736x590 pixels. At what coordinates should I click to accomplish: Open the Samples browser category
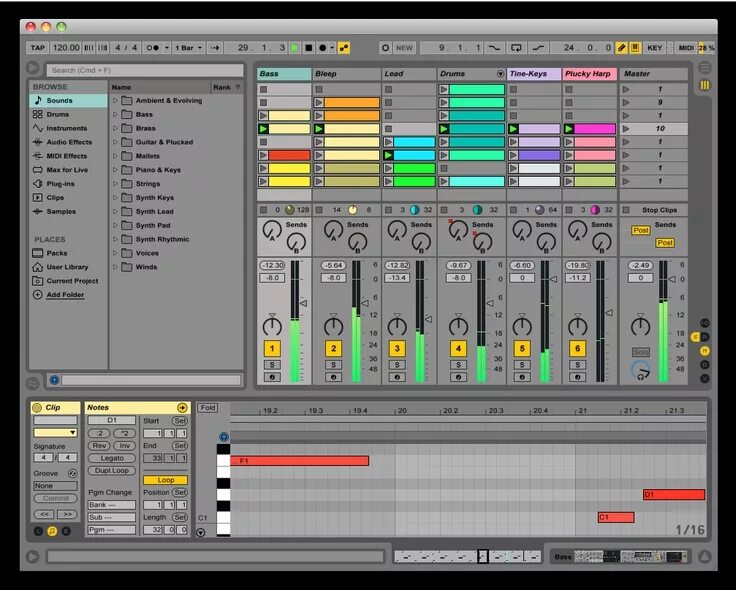[69, 211]
